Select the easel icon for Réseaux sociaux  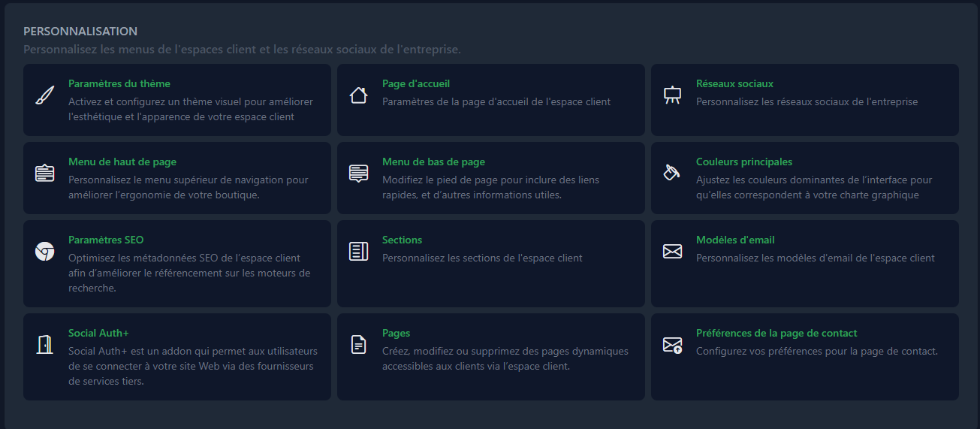pos(672,95)
